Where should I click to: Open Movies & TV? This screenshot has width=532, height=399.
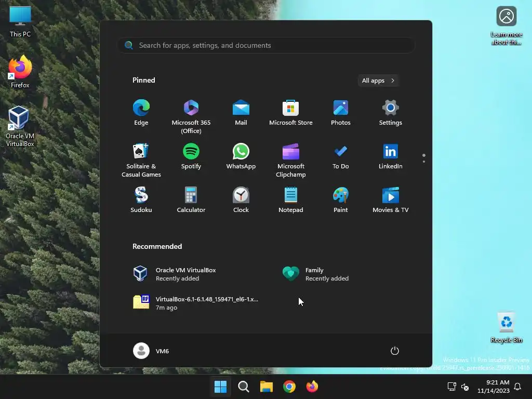[x=391, y=200]
